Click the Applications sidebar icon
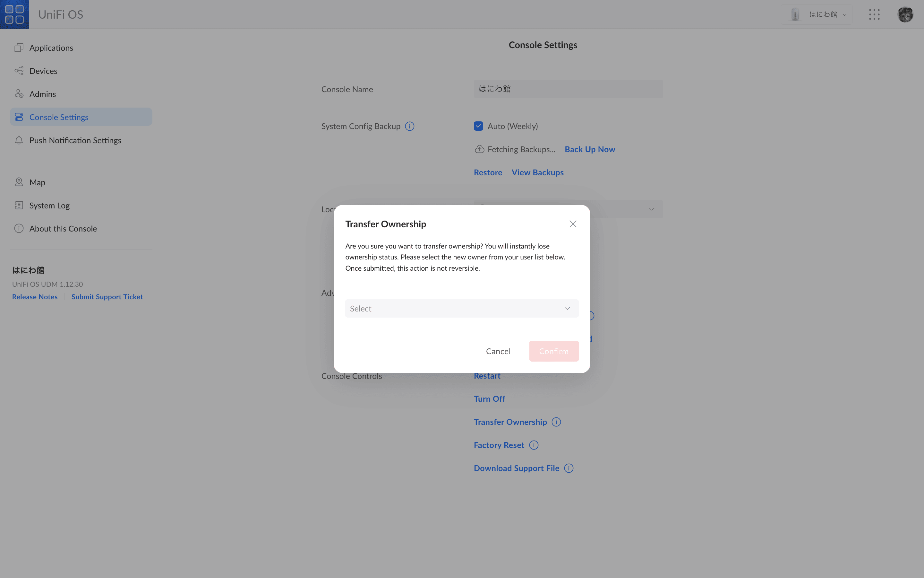The height and width of the screenshot is (578, 924). 19,48
